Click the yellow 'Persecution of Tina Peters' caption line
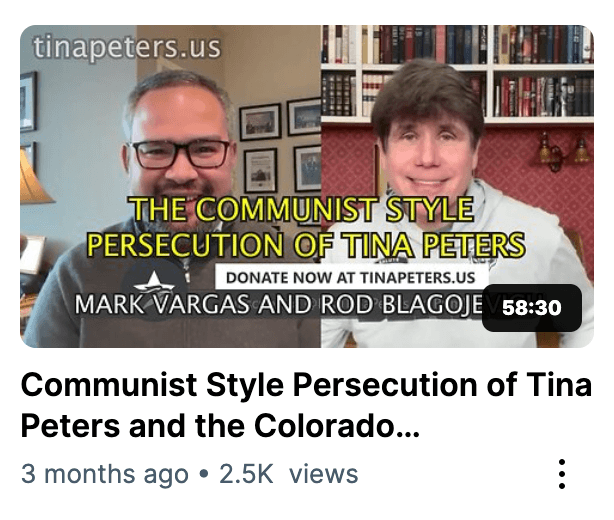The image size is (614, 520). (305, 245)
